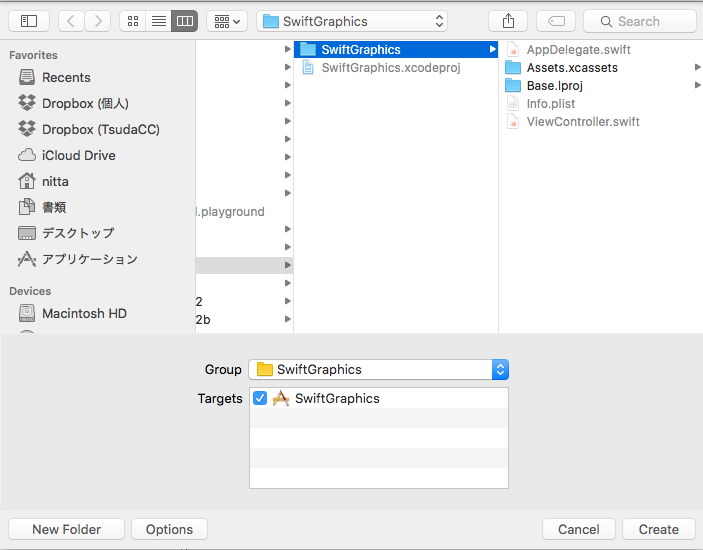
Task: Click the Create button
Action: pos(658,529)
